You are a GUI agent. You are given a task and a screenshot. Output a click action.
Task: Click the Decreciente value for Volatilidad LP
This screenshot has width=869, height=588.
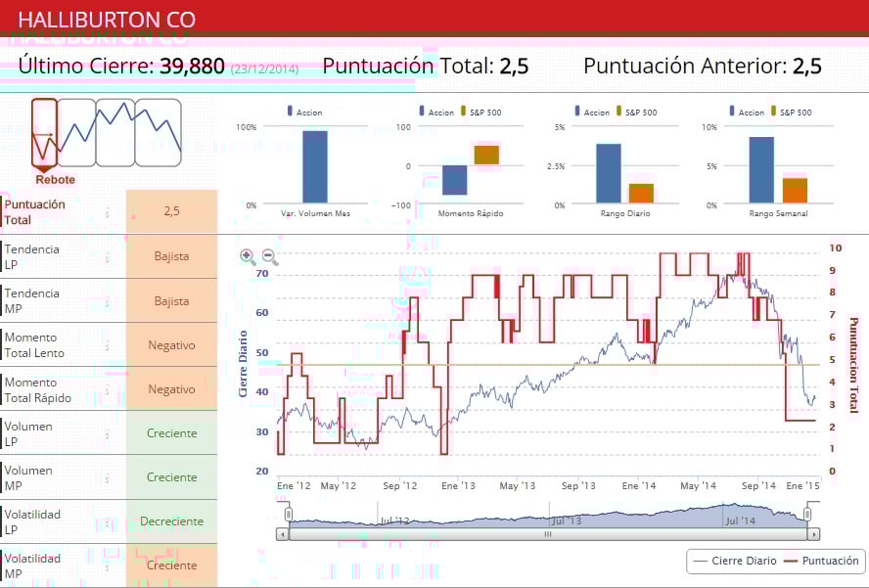[172, 521]
